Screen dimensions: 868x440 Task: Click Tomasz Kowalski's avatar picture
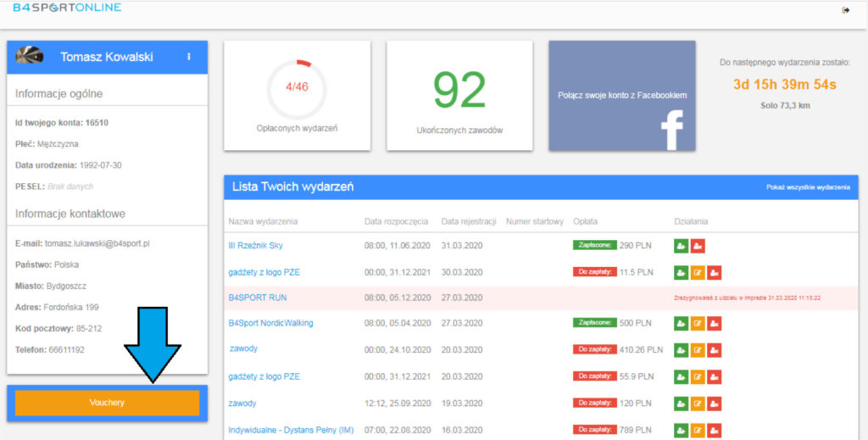tap(30, 55)
